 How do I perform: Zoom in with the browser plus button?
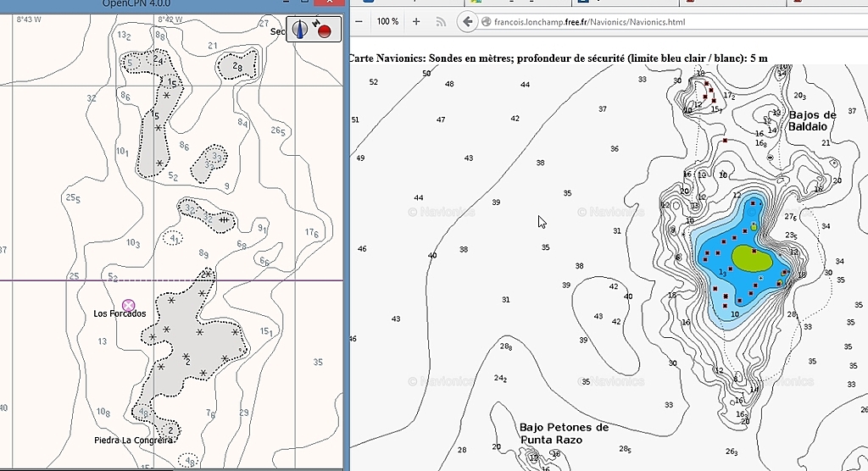point(416,21)
